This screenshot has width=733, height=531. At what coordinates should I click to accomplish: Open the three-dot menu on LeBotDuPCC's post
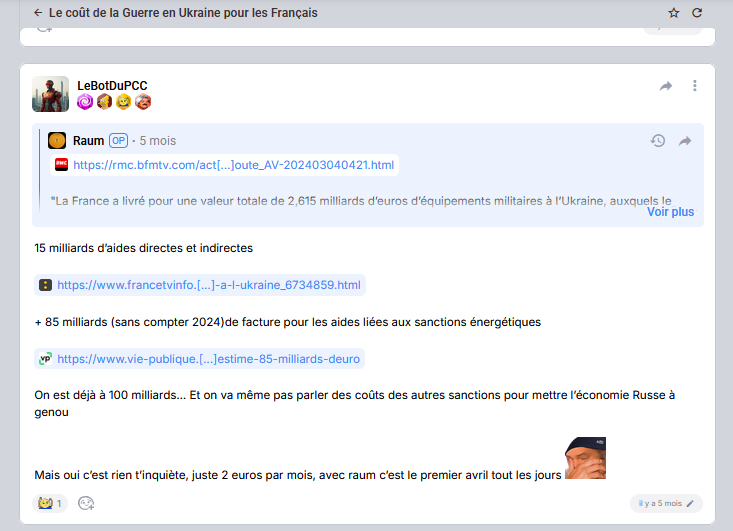695,87
